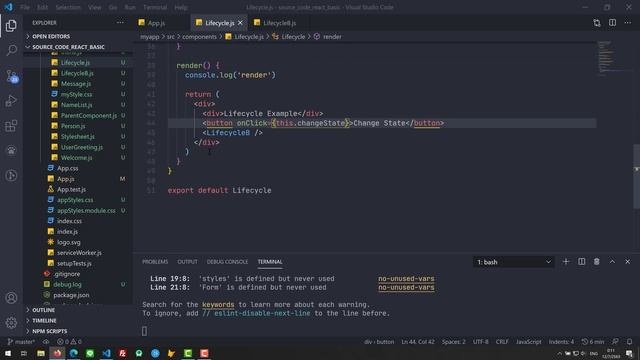This screenshot has width=640, height=360.
Task: Open the Terminal menu
Action: pyautogui.click(x=155, y=7)
